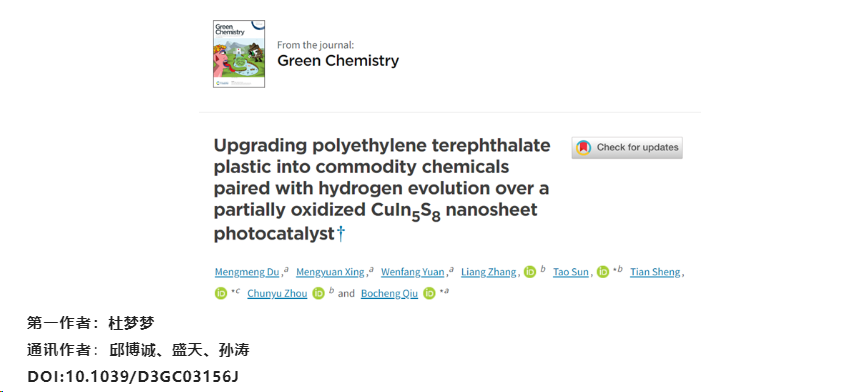The image size is (843, 392).
Task: Click the ORCID icon beside Liang Zhang
Action: click(530, 273)
